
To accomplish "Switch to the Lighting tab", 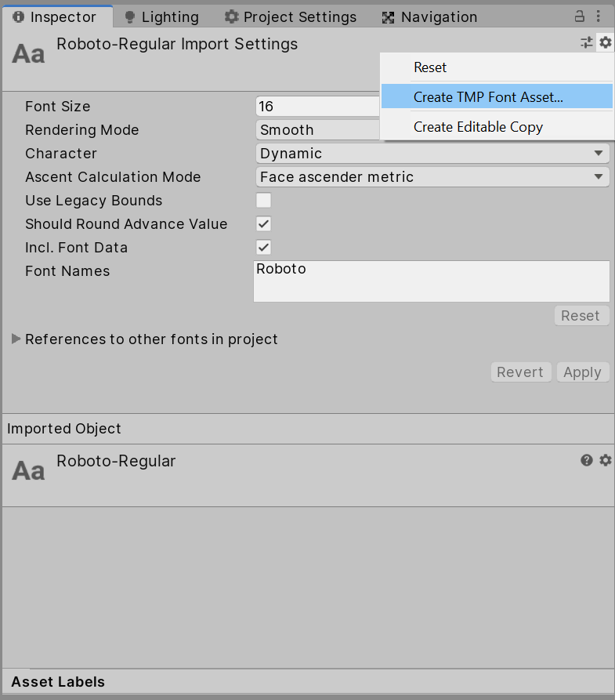I will 162,16.
